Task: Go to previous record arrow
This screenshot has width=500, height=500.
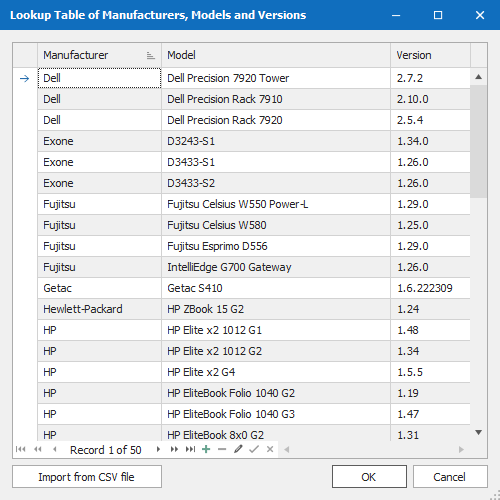Action: (x=55, y=449)
